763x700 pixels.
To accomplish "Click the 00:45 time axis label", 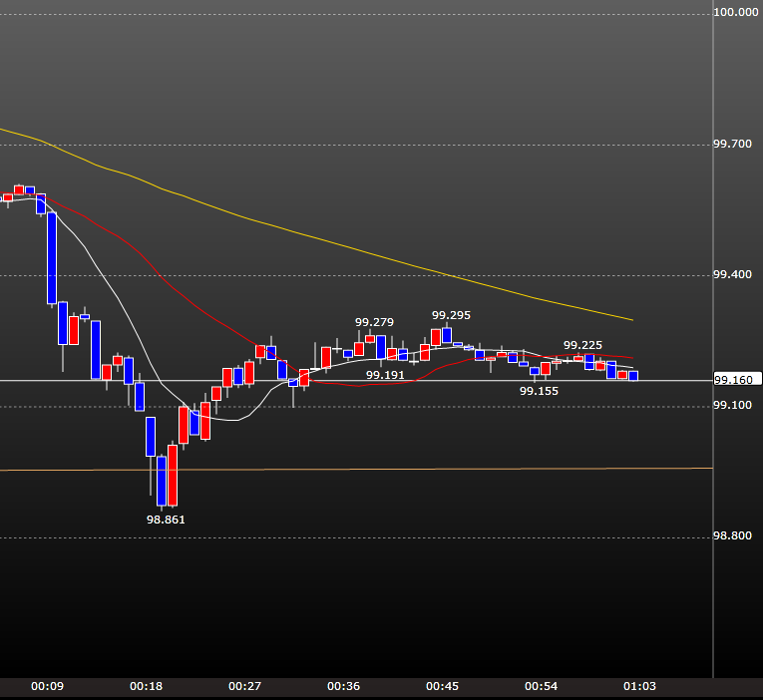I will click(x=442, y=686).
